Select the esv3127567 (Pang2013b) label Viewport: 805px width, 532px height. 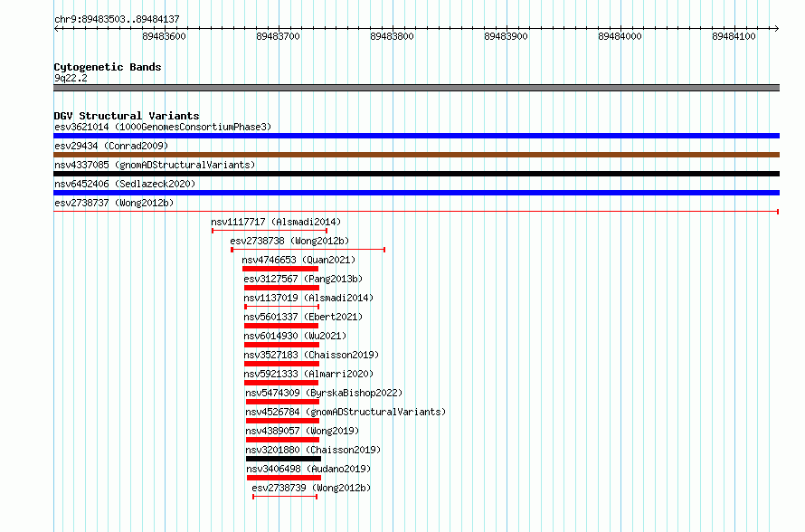pyautogui.click(x=303, y=279)
